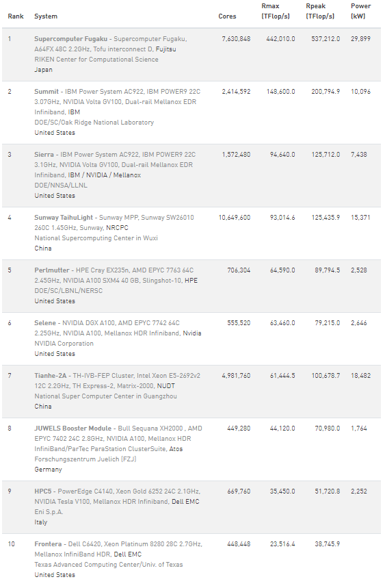Click the Power (kW) column header
385x588 pixels.
click(360, 11)
